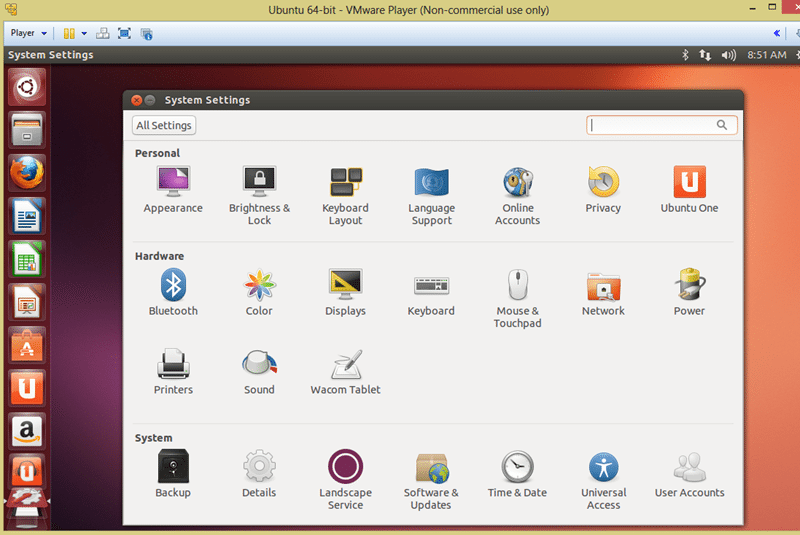Screen dimensions: 800x535
Task: Open Network settings
Action: (603, 292)
